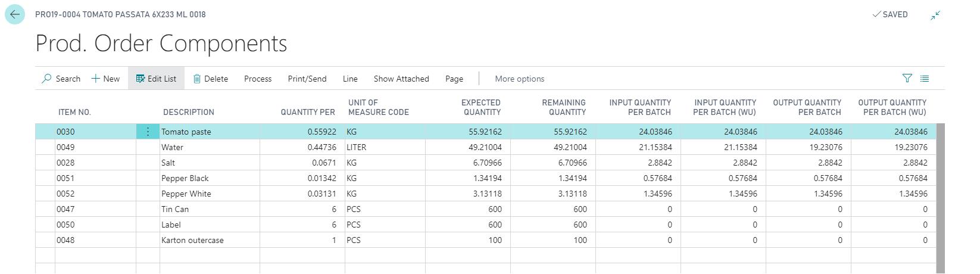Collapse the page using the shrink icon
The height and width of the screenshot is (274, 980).
(935, 15)
